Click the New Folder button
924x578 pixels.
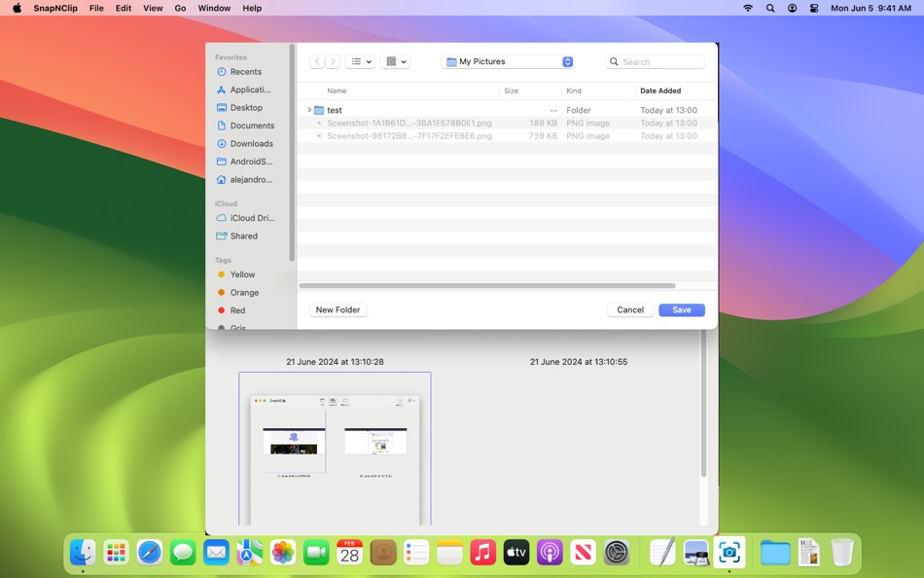click(x=338, y=309)
